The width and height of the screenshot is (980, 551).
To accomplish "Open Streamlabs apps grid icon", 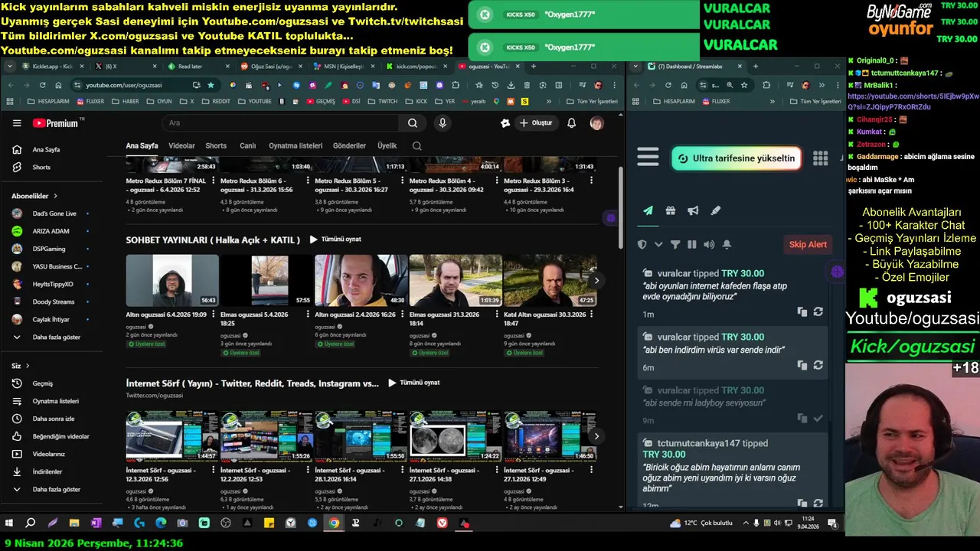I will pyautogui.click(x=821, y=158).
